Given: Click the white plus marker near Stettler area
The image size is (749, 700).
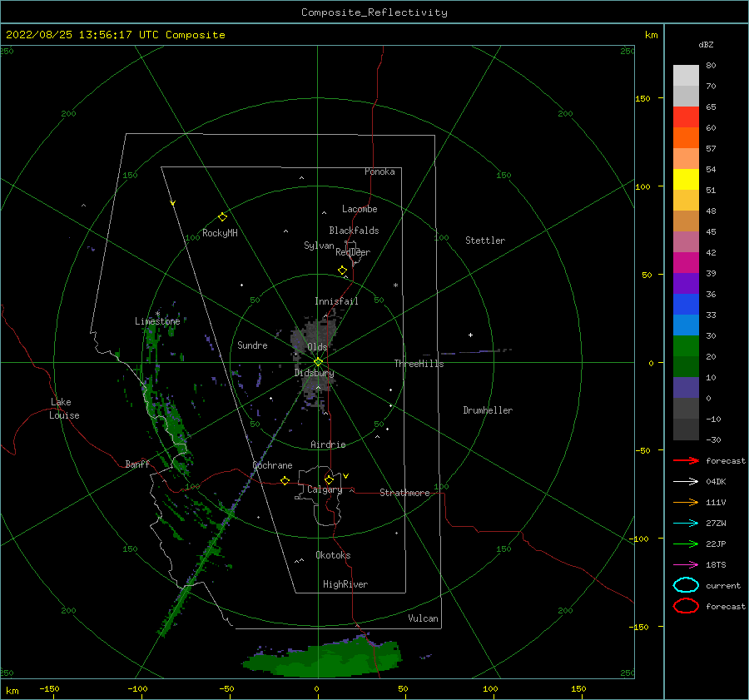Looking at the screenshot, I should [x=470, y=335].
